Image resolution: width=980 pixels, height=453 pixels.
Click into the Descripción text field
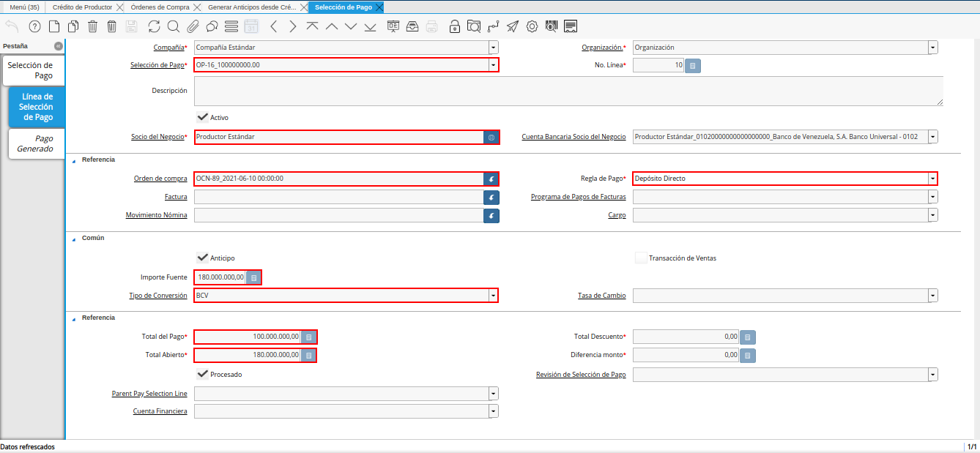click(x=568, y=91)
